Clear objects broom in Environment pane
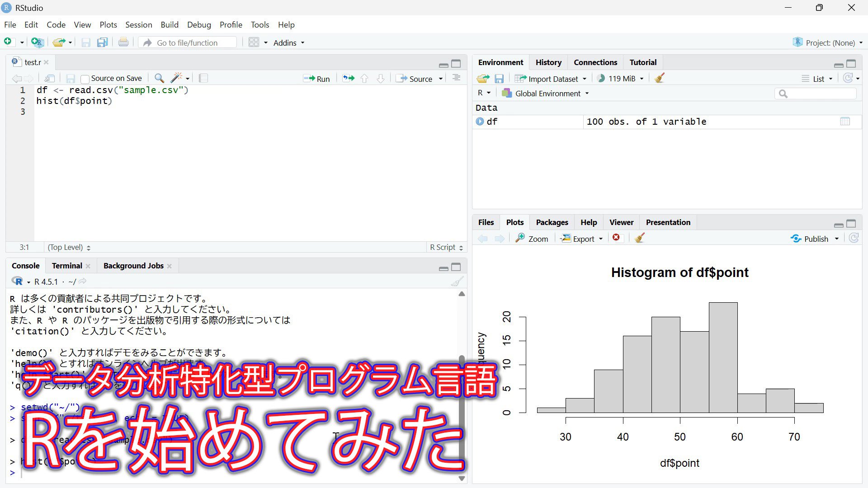 tap(660, 78)
